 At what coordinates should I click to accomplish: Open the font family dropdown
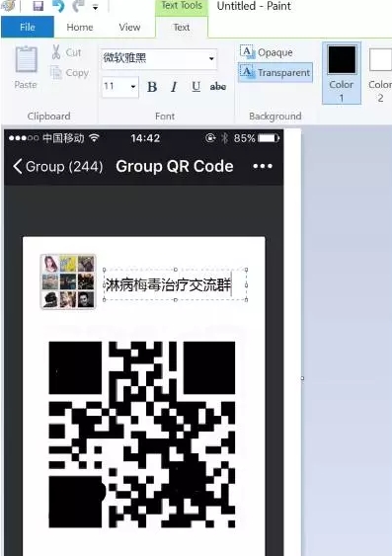pyautogui.click(x=211, y=58)
